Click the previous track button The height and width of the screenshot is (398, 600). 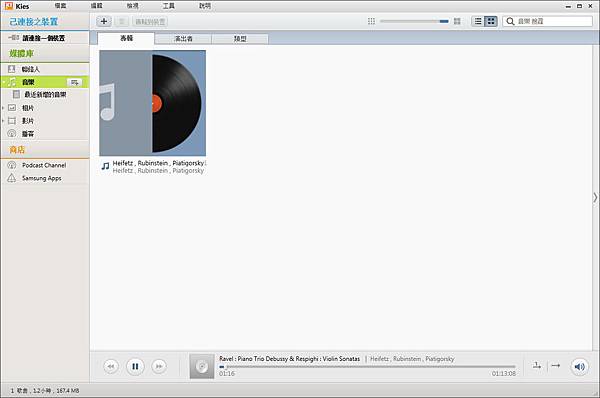[111, 367]
